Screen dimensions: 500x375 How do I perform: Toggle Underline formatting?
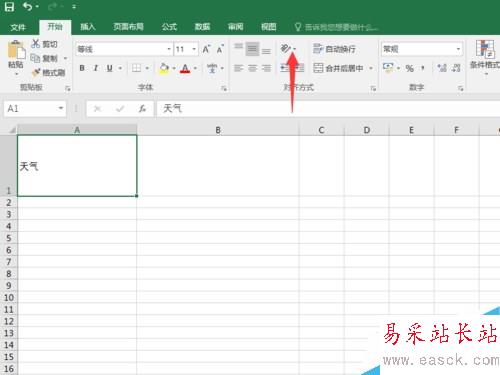tap(110, 68)
